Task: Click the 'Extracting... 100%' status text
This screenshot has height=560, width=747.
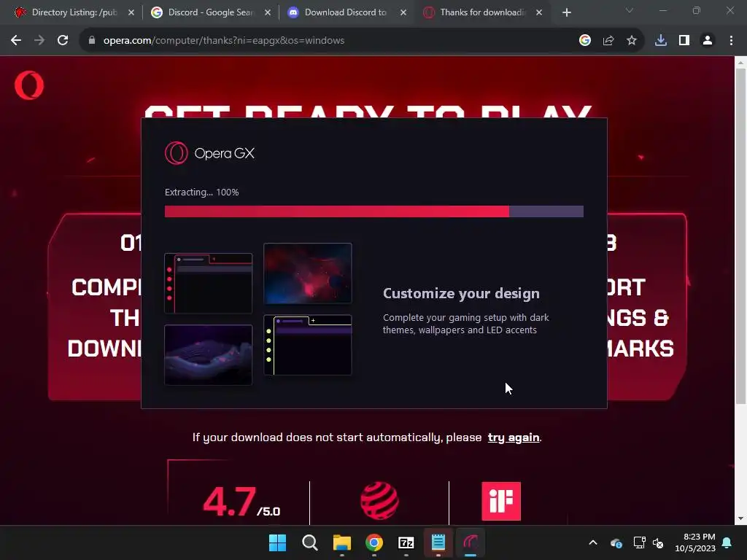Action: [201, 192]
